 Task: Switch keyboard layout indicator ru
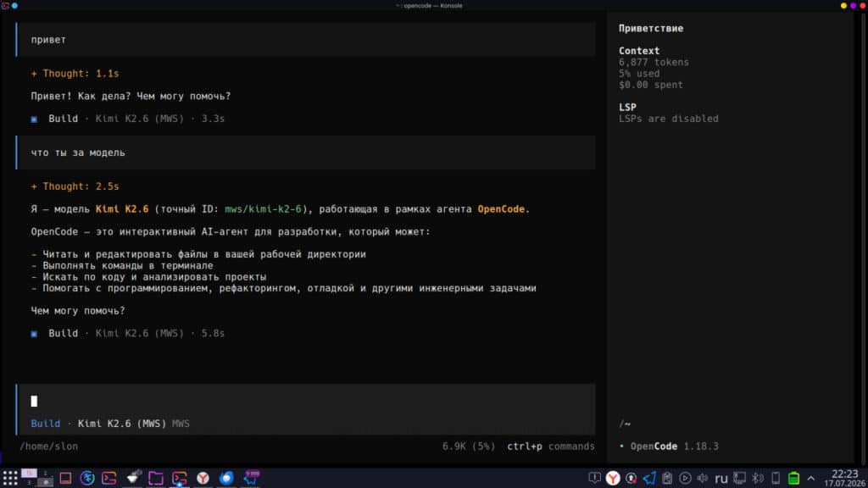(721, 479)
